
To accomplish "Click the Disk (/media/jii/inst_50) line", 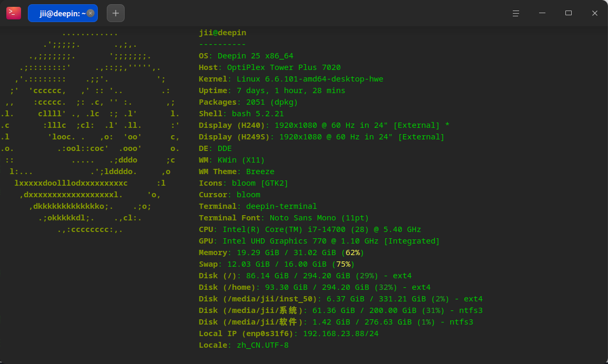I will [x=341, y=299].
